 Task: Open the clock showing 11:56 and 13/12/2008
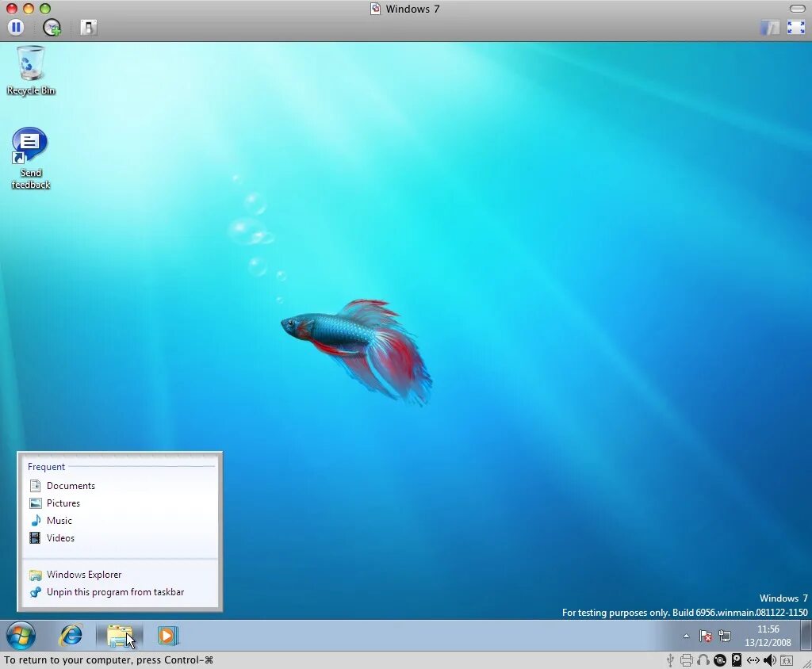[768, 636]
